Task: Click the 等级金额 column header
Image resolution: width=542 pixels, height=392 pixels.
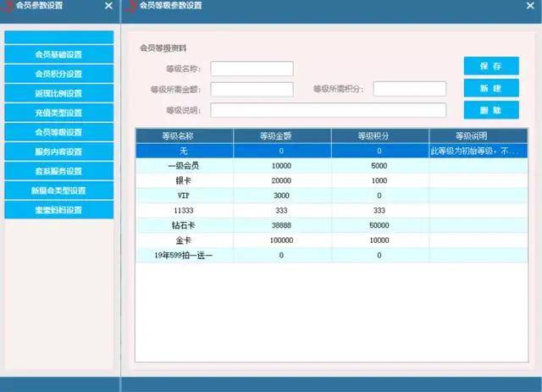Action: coord(281,135)
